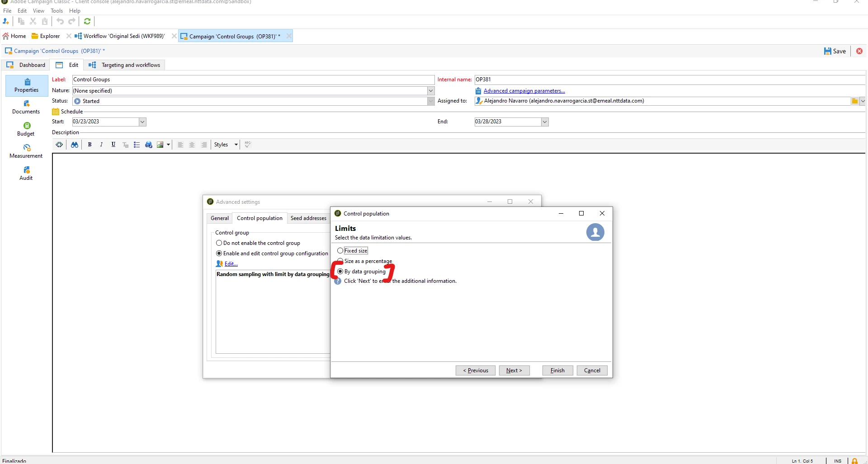The width and height of the screenshot is (868, 464).
Task: Switch to the Home tab
Action: [14, 36]
